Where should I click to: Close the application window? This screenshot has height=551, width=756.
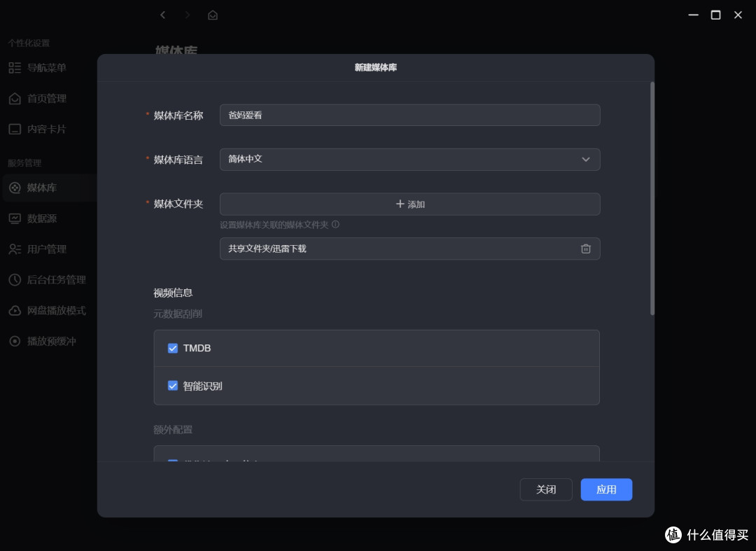738,15
